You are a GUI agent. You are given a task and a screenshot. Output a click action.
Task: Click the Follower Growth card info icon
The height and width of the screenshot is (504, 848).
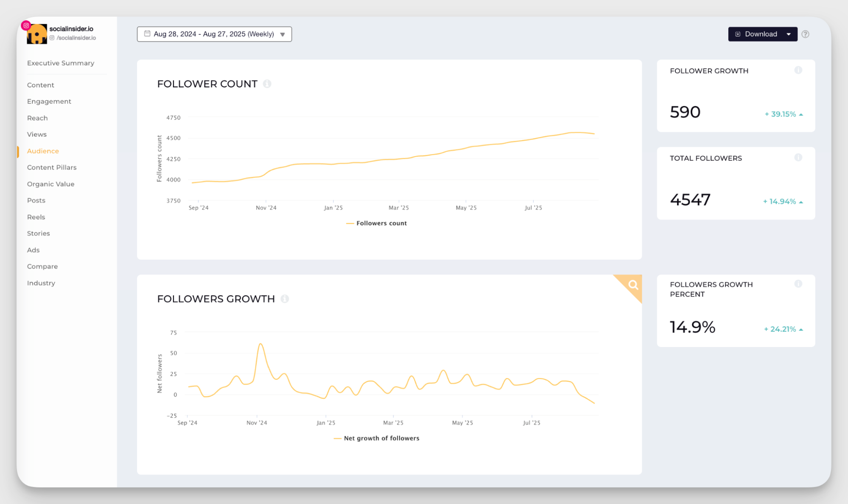798,70
